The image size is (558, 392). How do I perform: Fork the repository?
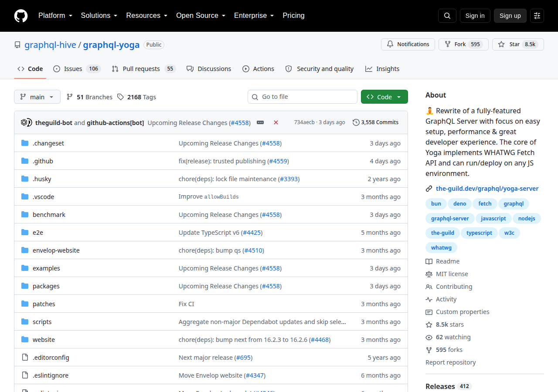click(463, 44)
